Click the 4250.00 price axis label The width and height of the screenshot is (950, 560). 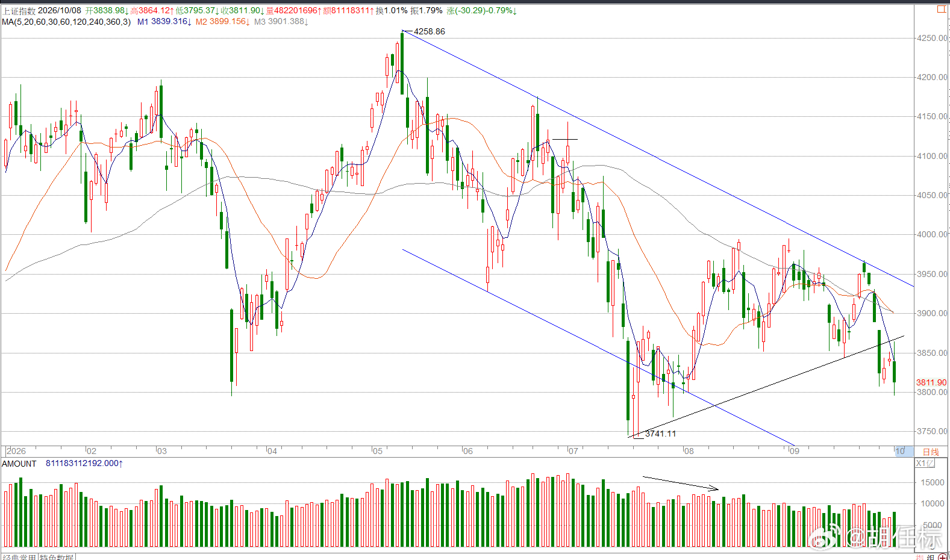[932, 38]
